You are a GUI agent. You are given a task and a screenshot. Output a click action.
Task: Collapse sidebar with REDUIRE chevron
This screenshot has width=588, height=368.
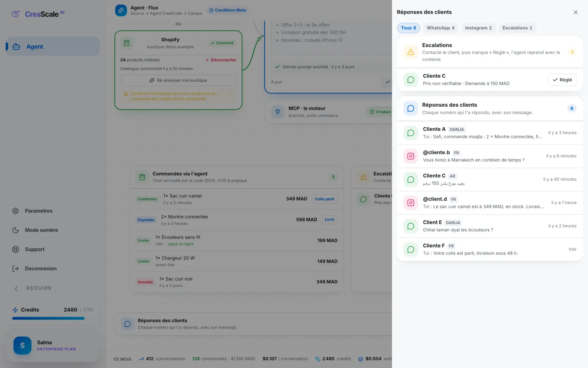(16, 288)
